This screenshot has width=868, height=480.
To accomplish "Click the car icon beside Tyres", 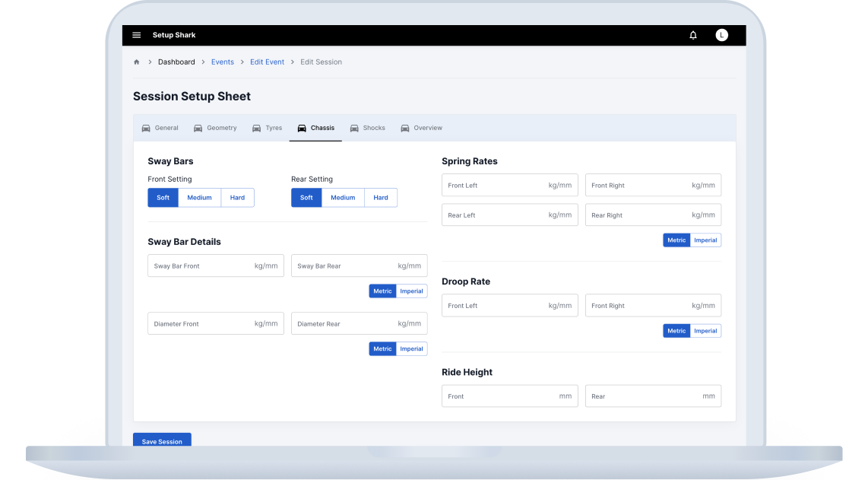I will (x=257, y=129).
